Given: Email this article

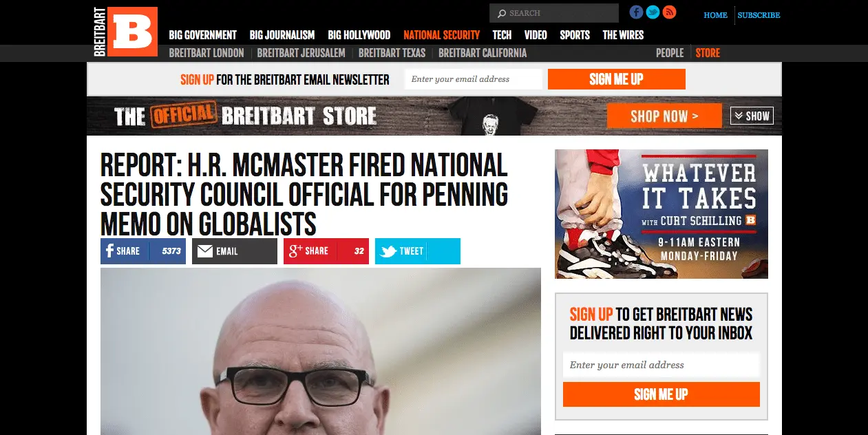Looking at the screenshot, I should (235, 251).
